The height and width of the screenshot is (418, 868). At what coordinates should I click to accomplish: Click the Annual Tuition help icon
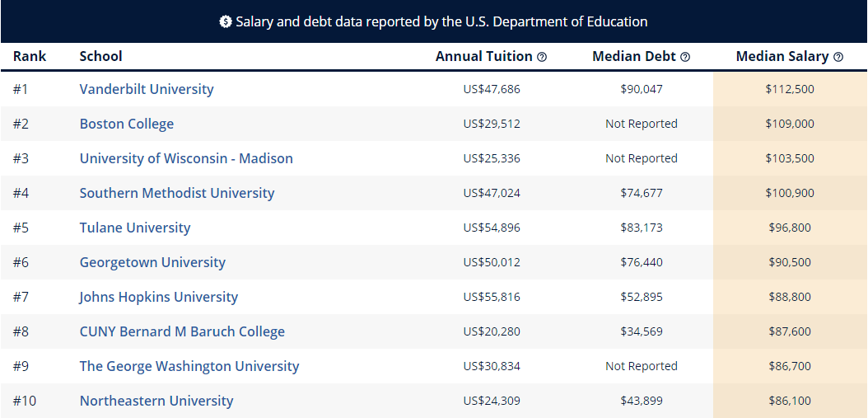(x=542, y=57)
